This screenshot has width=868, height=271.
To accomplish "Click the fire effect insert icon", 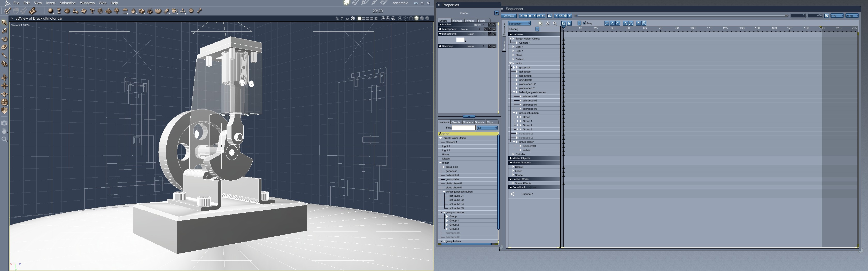I will (x=134, y=11).
